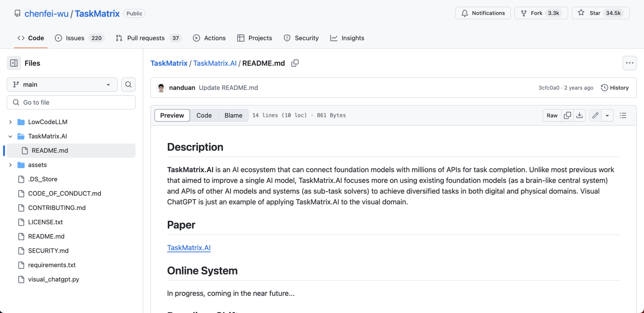Copy the file path icon next to README.md
This screenshot has width=644, height=313.
pos(295,63)
